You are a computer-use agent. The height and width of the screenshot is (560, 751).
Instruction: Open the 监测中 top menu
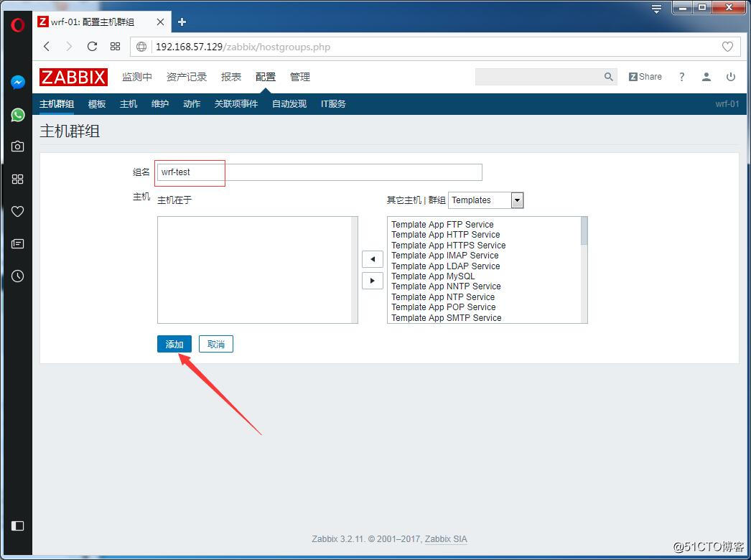[137, 77]
